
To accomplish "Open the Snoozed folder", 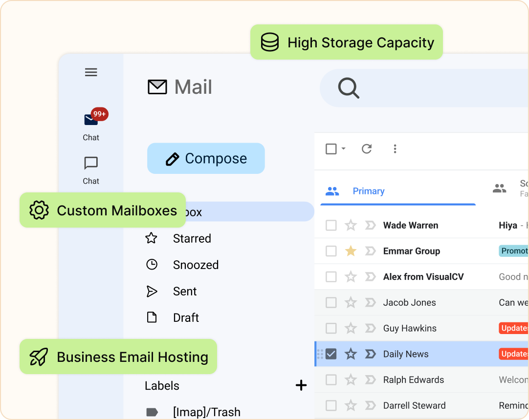I will tap(182, 265).
